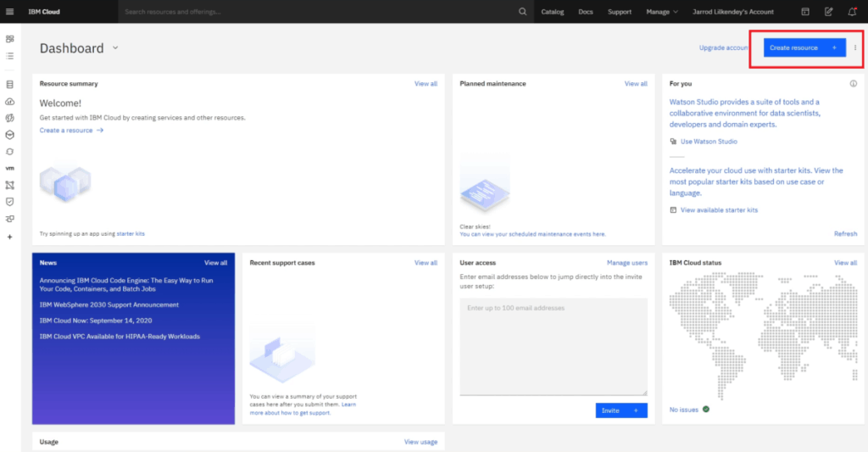This screenshot has height=452, width=868.
Task: Open Resource list icon in sidebar
Action: coord(10,56)
